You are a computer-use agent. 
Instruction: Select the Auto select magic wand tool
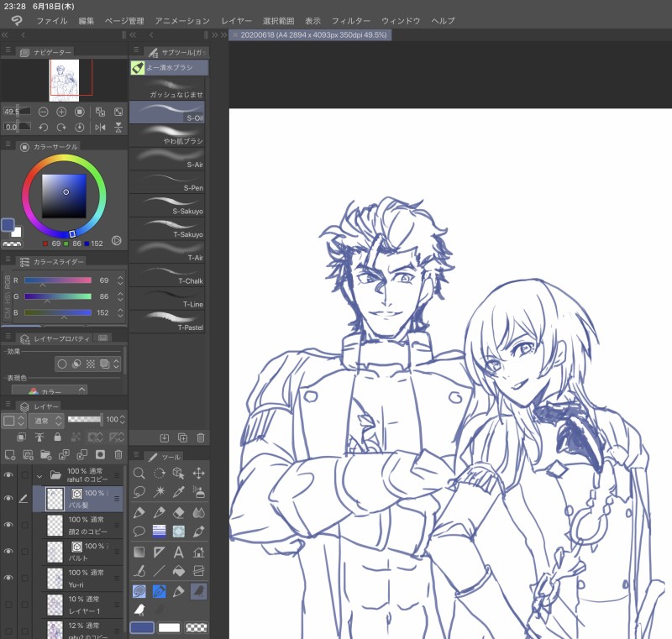159,492
